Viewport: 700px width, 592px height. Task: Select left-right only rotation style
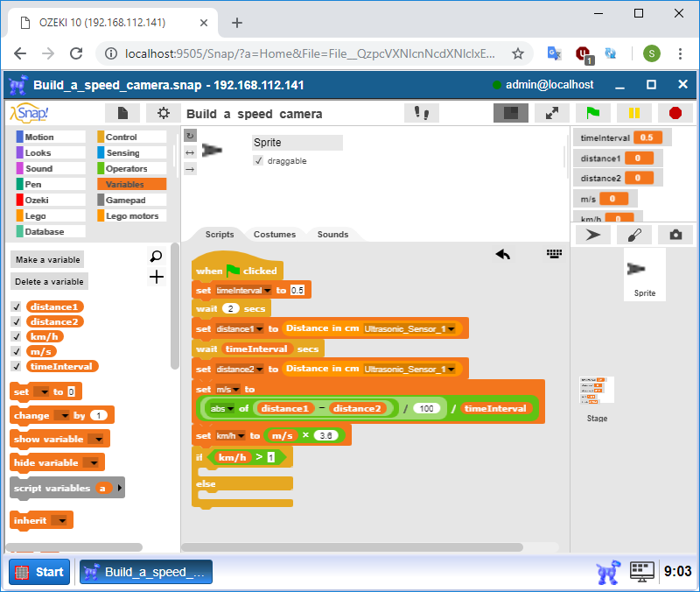190,152
